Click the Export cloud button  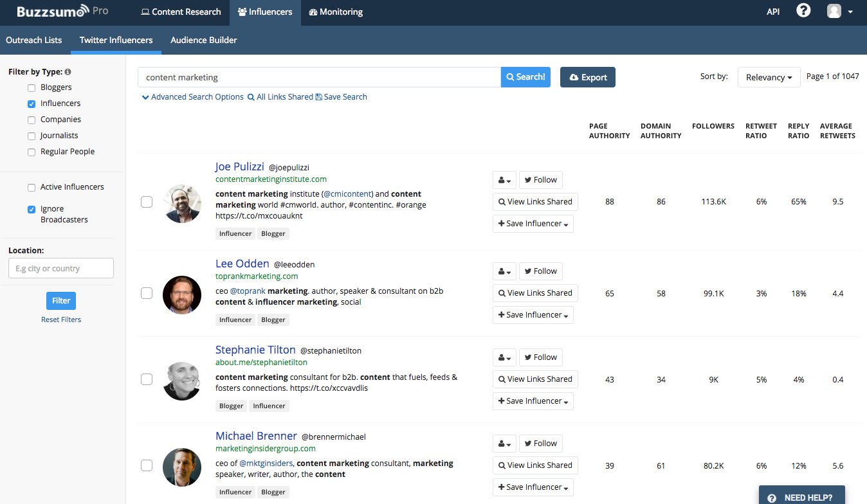tap(588, 77)
